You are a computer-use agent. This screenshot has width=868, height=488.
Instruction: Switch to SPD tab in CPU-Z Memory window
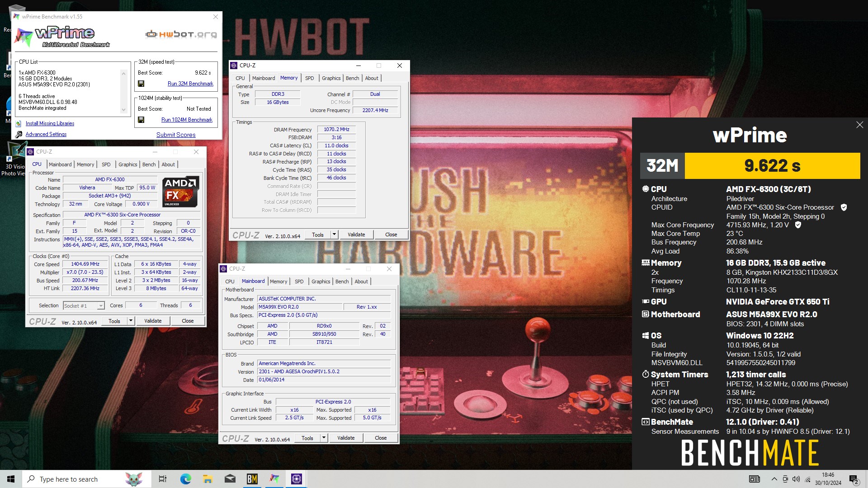[x=309, y=78]
